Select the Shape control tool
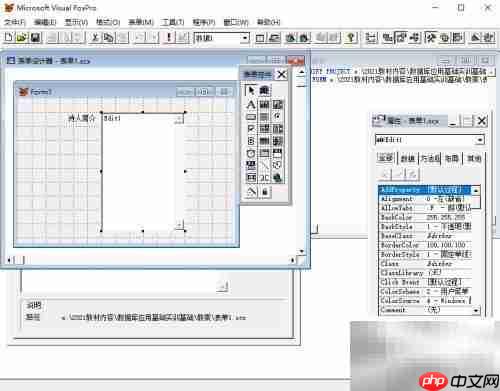This screenshot has height=391, width=500. point(277,165)
